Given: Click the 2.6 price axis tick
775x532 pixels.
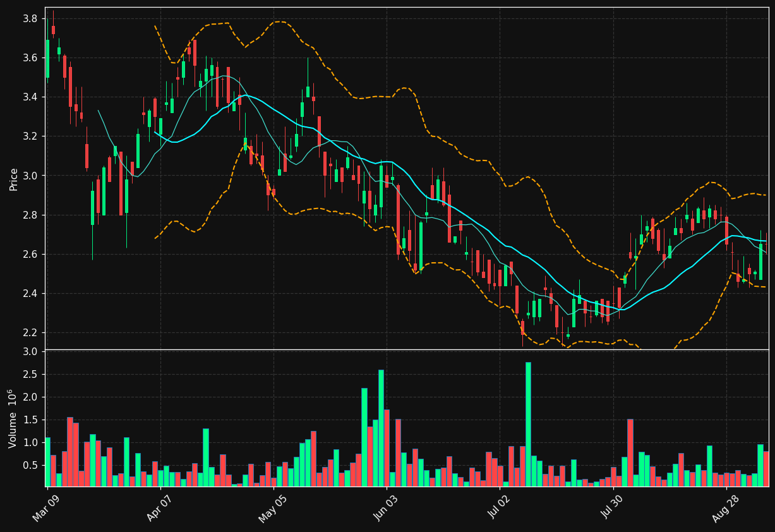Looking at the screenshot, I should pos(32,255).
